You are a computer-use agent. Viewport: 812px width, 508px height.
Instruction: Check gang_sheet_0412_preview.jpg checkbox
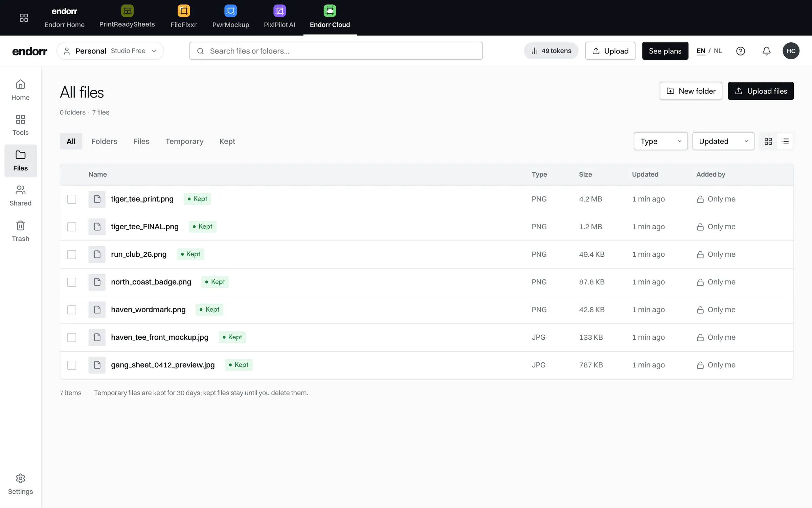click(x=71, y=365)
